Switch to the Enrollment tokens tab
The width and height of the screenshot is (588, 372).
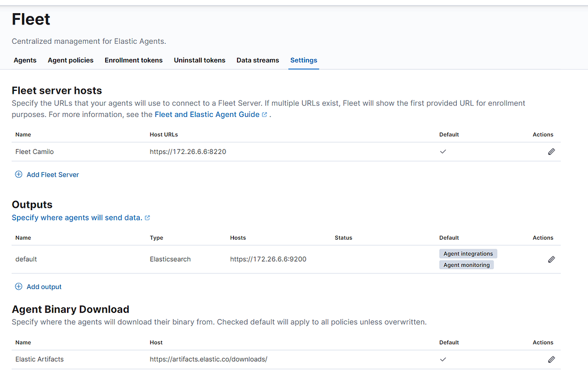pyautogui.click(x=134, y=60)
